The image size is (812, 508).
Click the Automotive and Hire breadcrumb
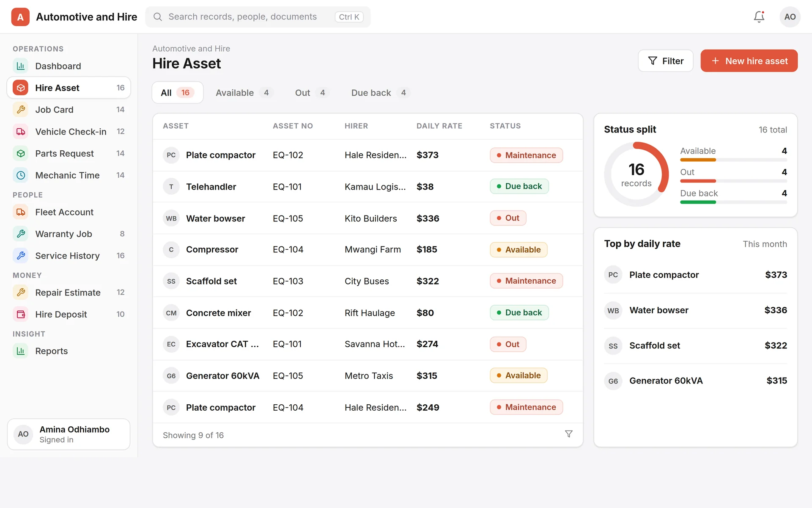click(191, 49)
